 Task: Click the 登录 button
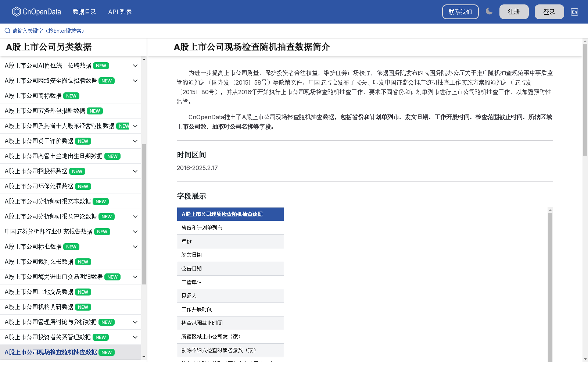click(549, 12)
